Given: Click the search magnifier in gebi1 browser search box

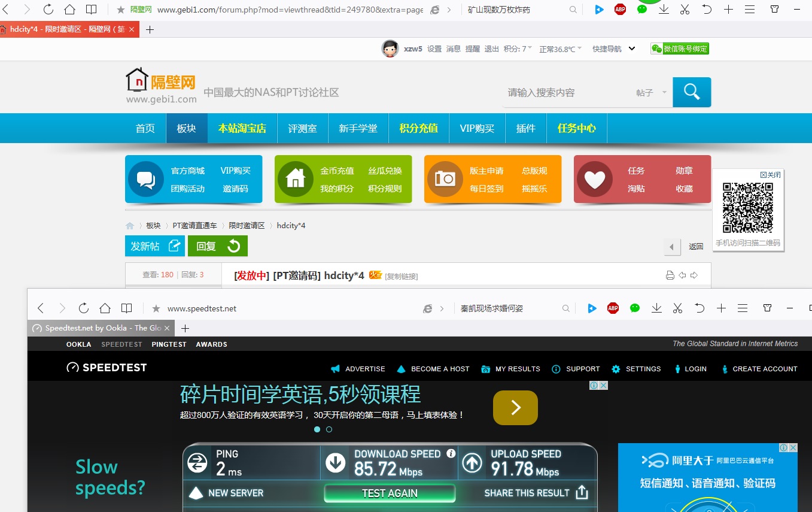Looking at the screenshot, I should pyautogui.click(x=573, y=10).
